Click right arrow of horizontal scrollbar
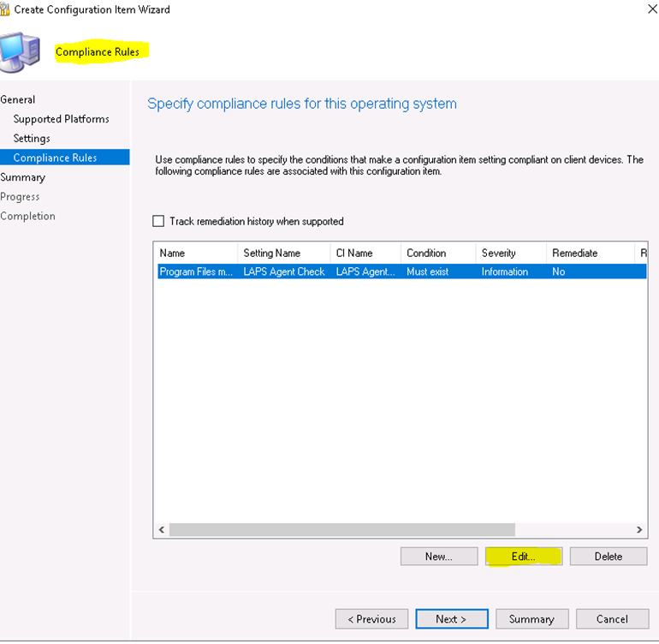 639,530
